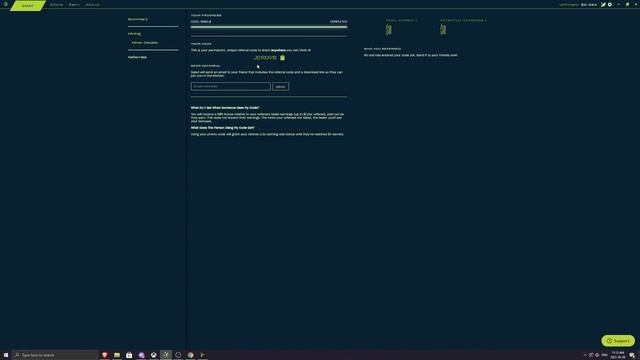Click the referral progress bar

click(x=269, y=27)
